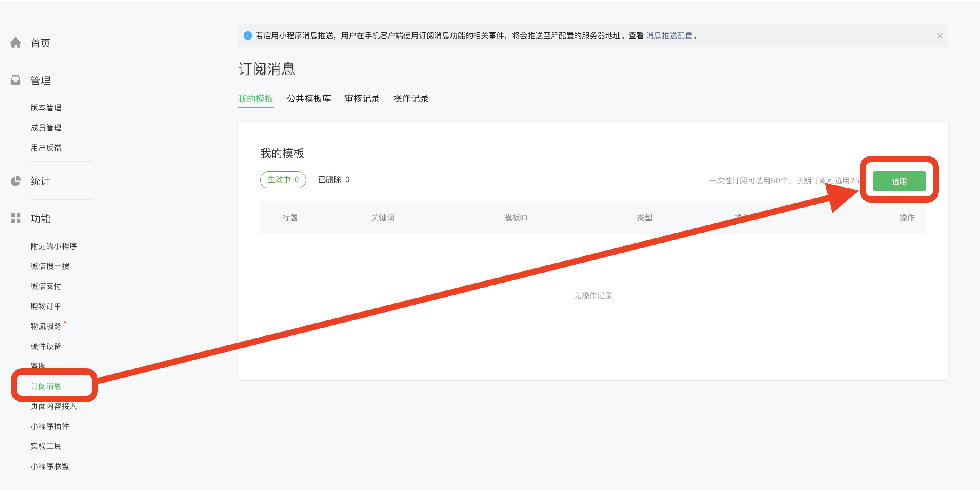
Task: Switch to the 公共模板库 tab
Action: click(309, 99)
